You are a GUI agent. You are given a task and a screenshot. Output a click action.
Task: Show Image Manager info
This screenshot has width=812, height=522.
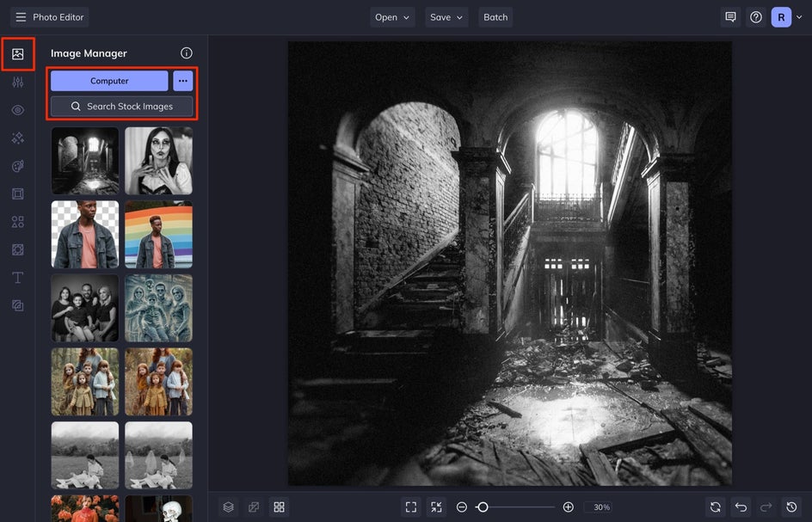[x=187, y=52]
